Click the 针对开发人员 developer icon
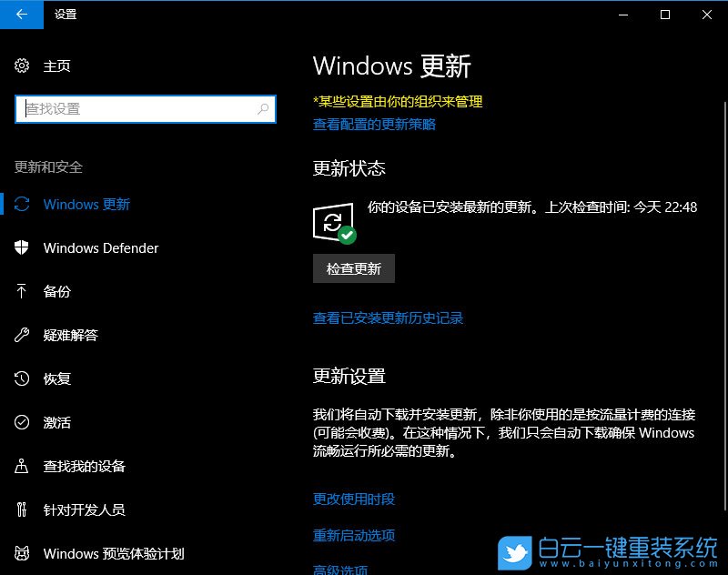 (21, 509)
